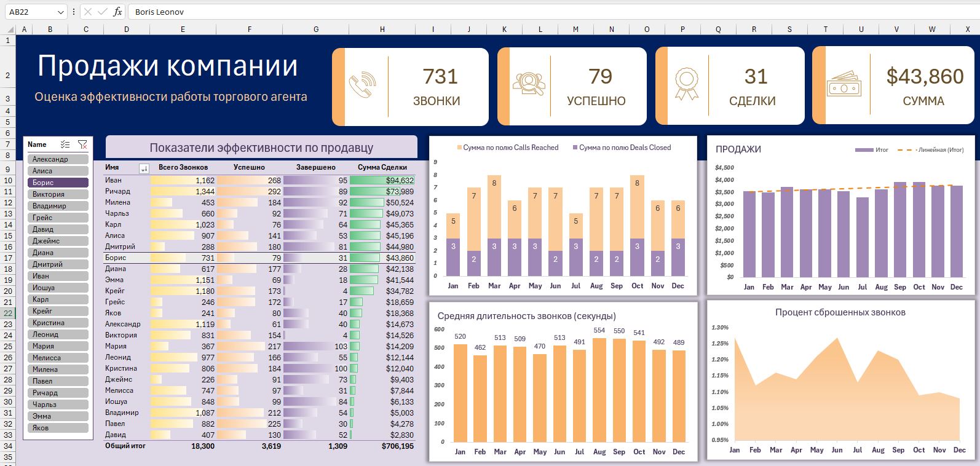Click the Продажи компании title
This screenshot has width=980, height=466.
pyautogui.click(x=168, y=66)
